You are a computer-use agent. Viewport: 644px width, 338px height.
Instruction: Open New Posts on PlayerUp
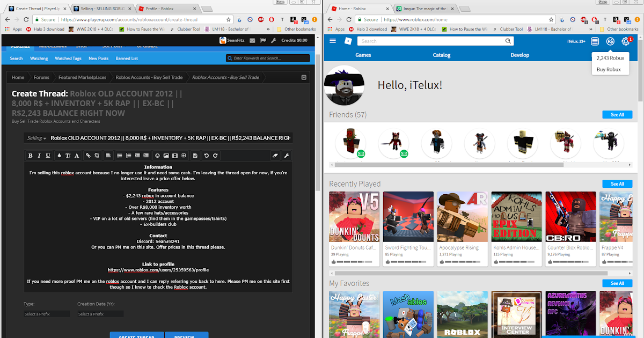98,58
